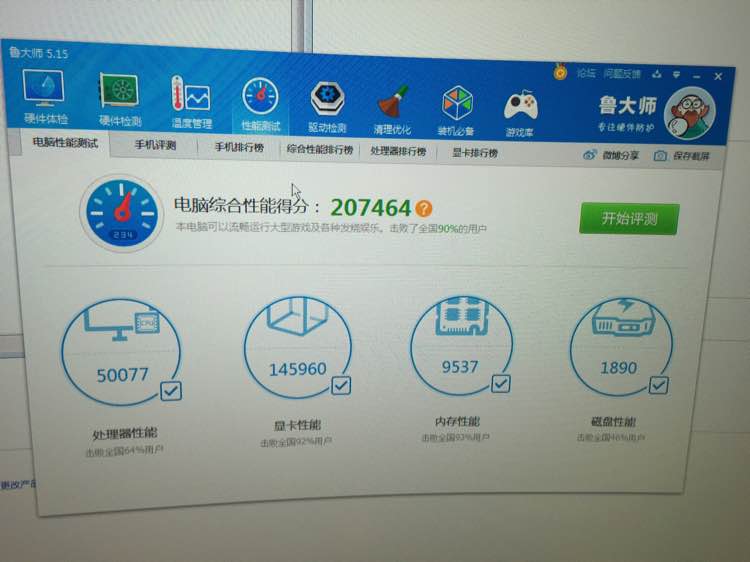This screenshot has height=562, width=750.
Task: Click the processor score 50077
Action: point(122,375)
